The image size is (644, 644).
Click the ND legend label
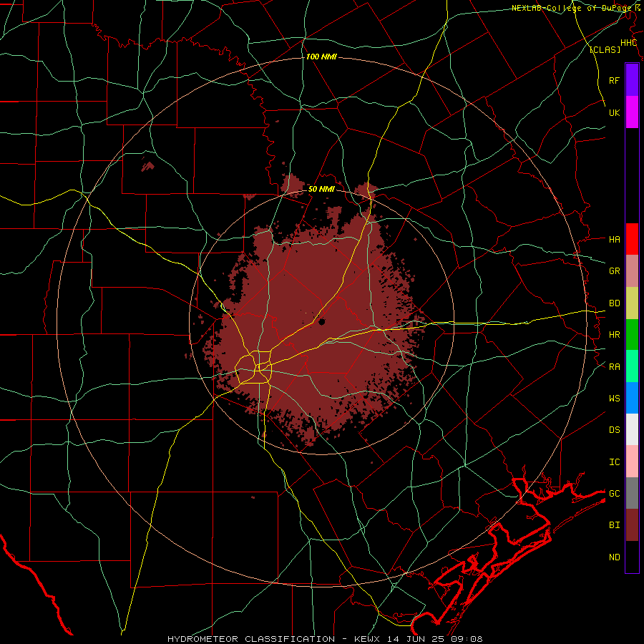pos(615,557)
